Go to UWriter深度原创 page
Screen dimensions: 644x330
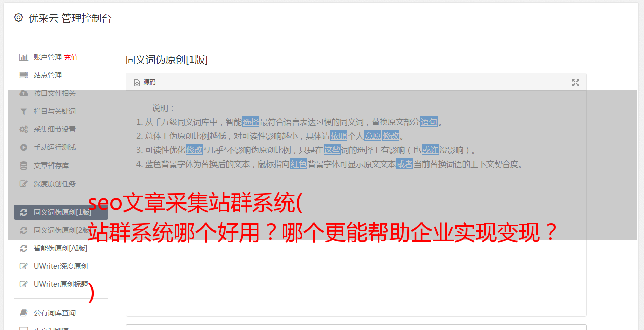coord(61,266)
